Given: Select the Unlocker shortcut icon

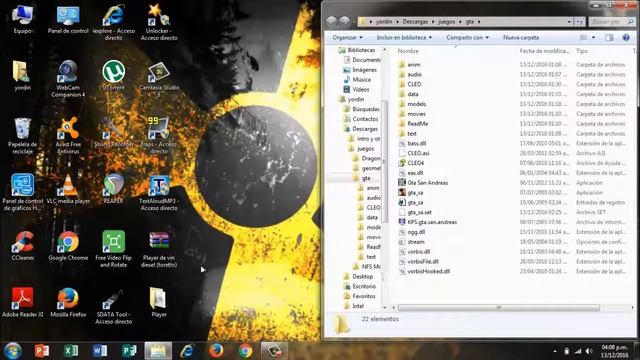Looking at the screenshot, I should coord(159,22).
